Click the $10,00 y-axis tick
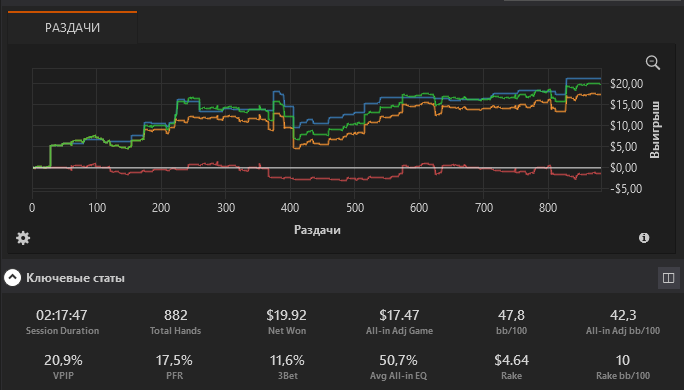 click(x=626, y=126)
